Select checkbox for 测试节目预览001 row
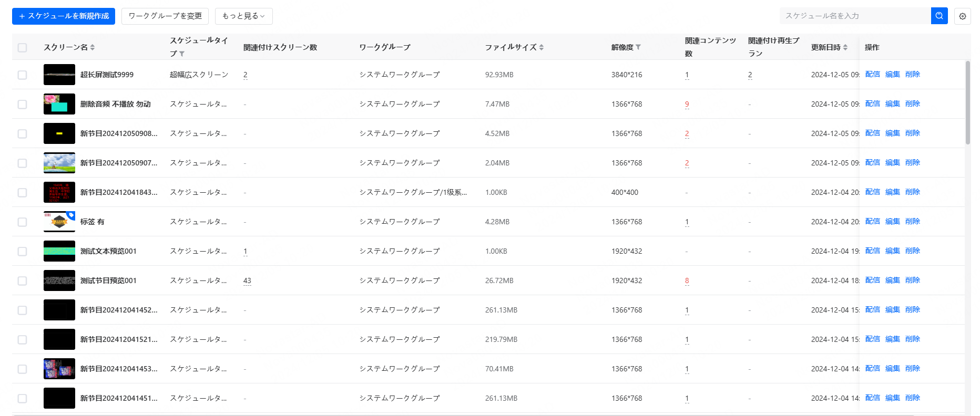Image resolution: width=980 pixels, height=416 pixels. coord(22,281)
